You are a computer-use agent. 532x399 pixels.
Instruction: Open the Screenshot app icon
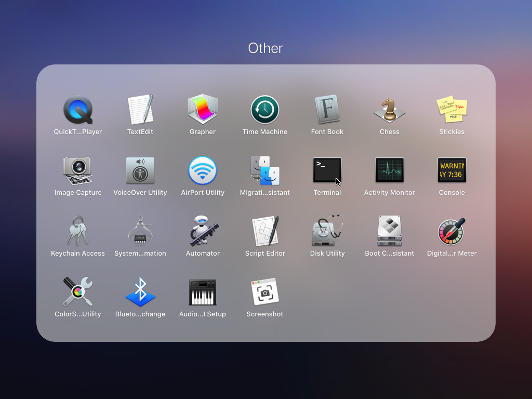coord(265,292)
